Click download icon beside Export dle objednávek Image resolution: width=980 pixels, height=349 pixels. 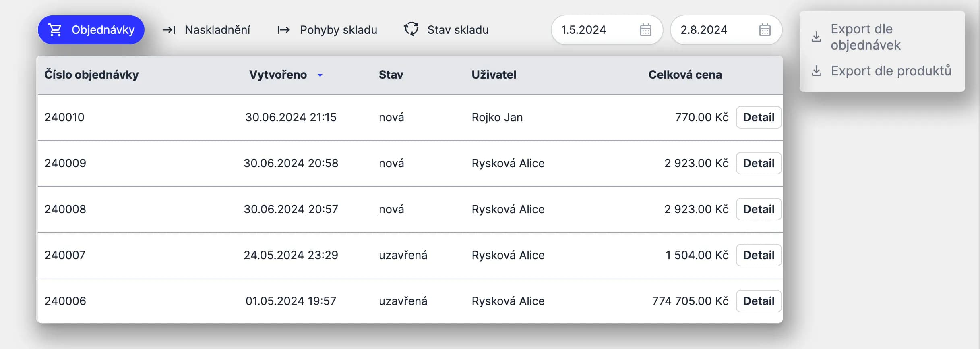click(x=816, y=37)
